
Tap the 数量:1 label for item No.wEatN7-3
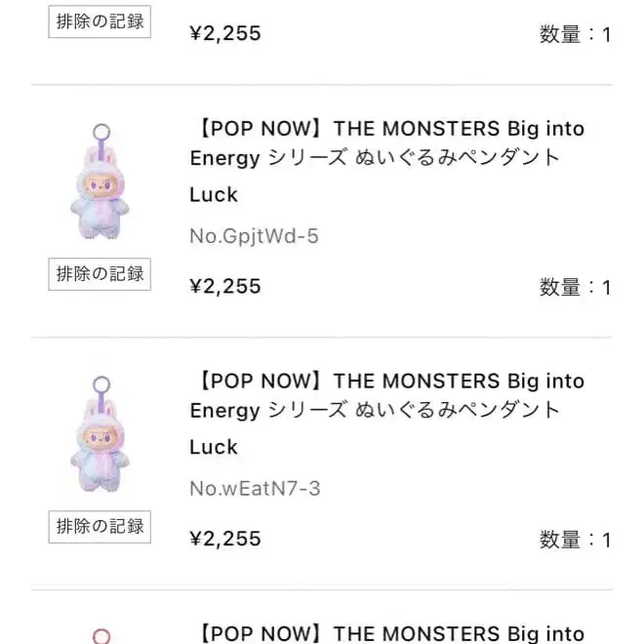point(575,539)
